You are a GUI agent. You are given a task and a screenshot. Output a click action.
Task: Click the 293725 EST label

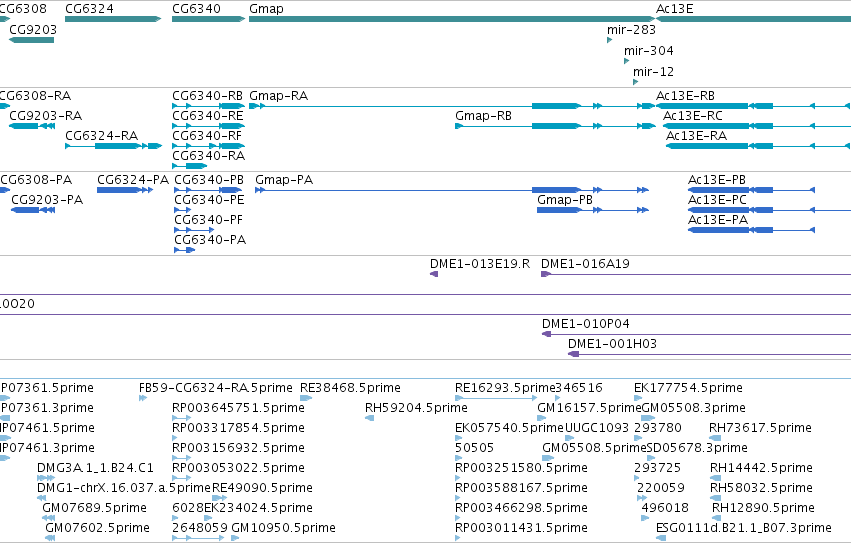(657, 468)
